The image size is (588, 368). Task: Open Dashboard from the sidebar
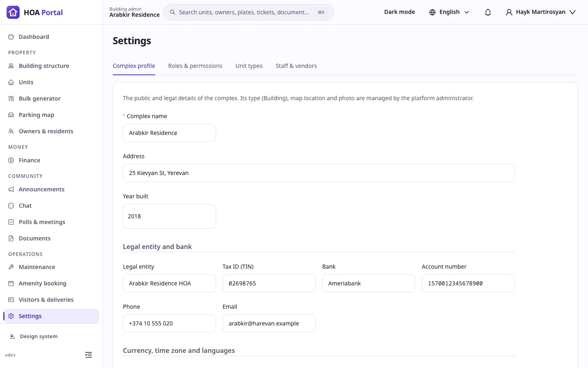(x=51, y=37)
